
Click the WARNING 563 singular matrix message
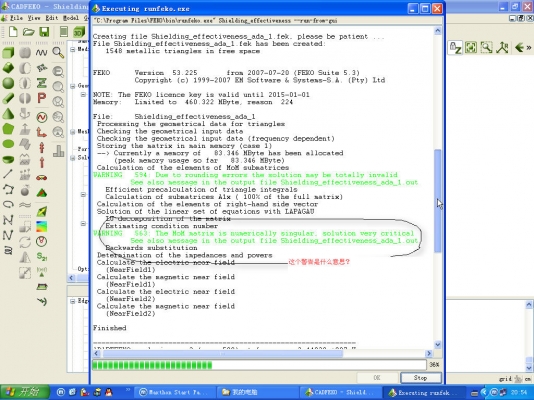255,237
